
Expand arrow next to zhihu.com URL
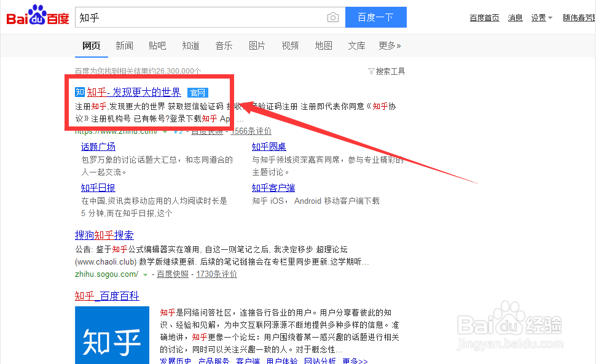(x=165, y=132)
